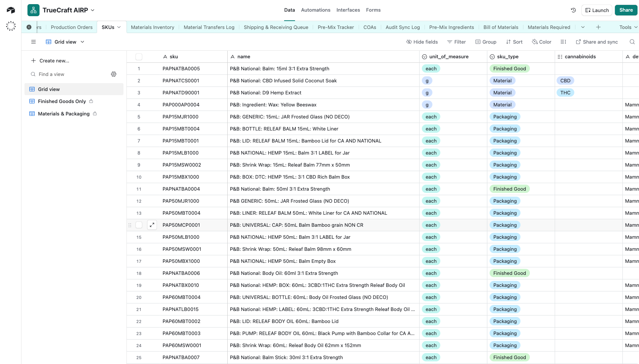Viewport: 639px width, 364px height.
Task: Open the Grid view name dropdown in the toolbar
Action: tap(82, 42)
